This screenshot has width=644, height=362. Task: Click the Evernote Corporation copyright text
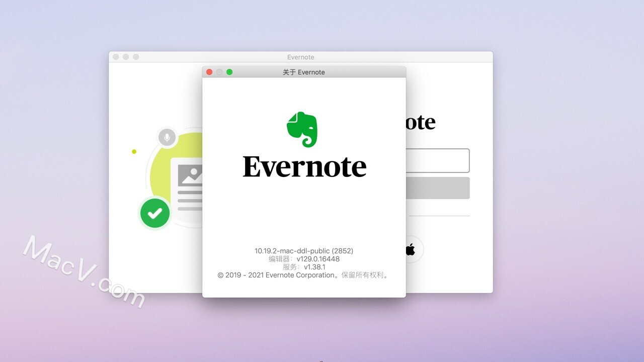[x=304, y=275]
